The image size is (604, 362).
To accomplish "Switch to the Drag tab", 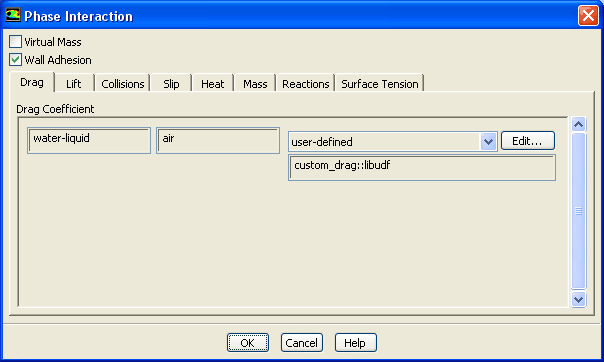I will 32,82.
